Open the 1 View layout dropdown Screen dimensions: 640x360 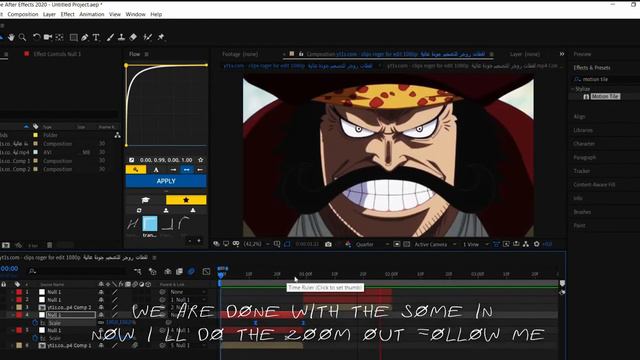[476, 244]
